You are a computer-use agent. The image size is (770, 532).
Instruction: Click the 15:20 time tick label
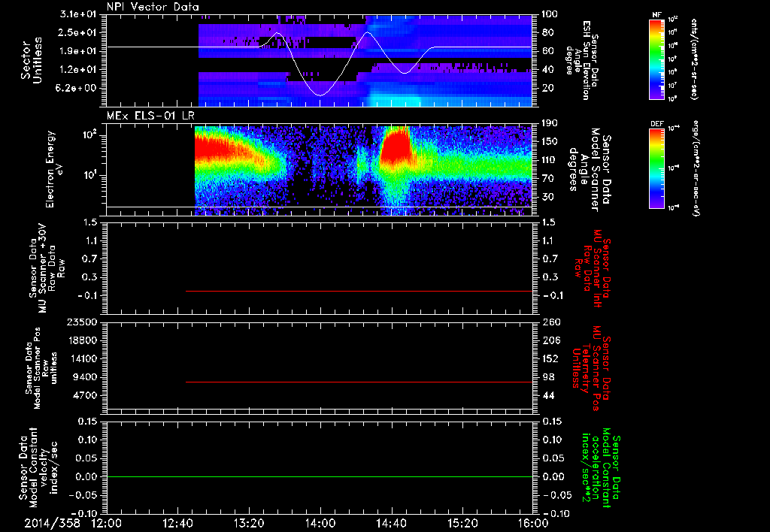[462, 524]
